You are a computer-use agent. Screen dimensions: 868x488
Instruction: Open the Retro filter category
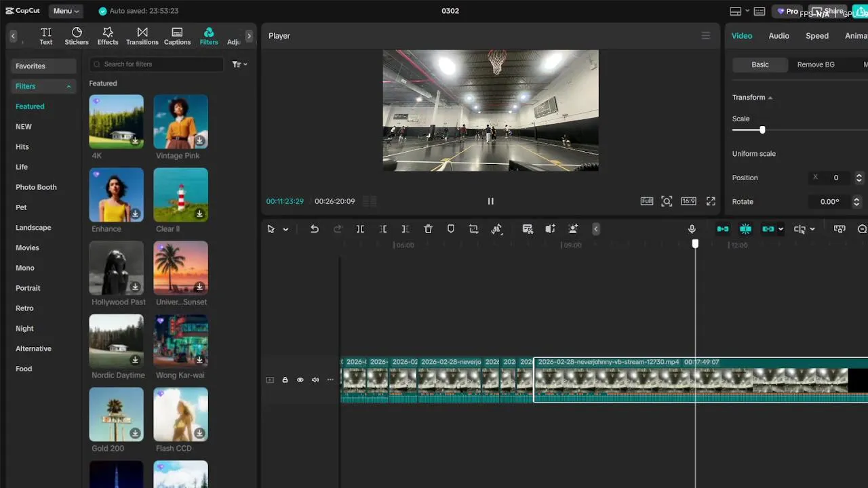click(x=24, y=308)
